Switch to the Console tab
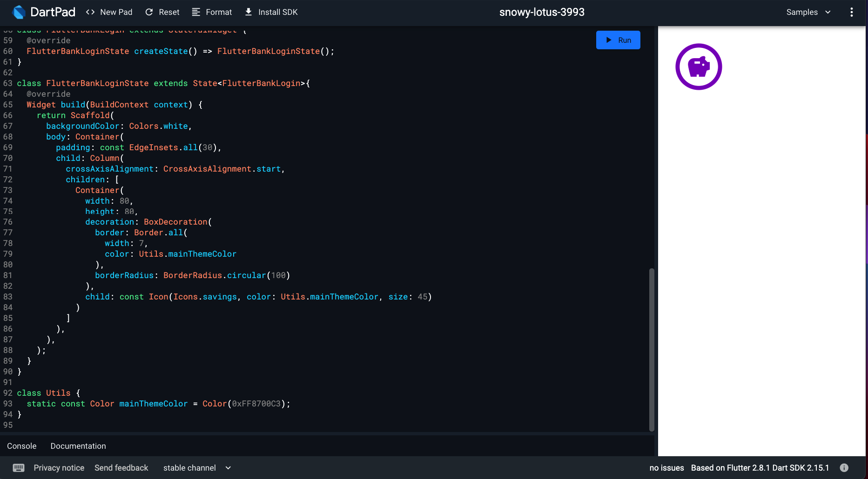Screen dimensions: 868x479 click(x=22, y=446)
